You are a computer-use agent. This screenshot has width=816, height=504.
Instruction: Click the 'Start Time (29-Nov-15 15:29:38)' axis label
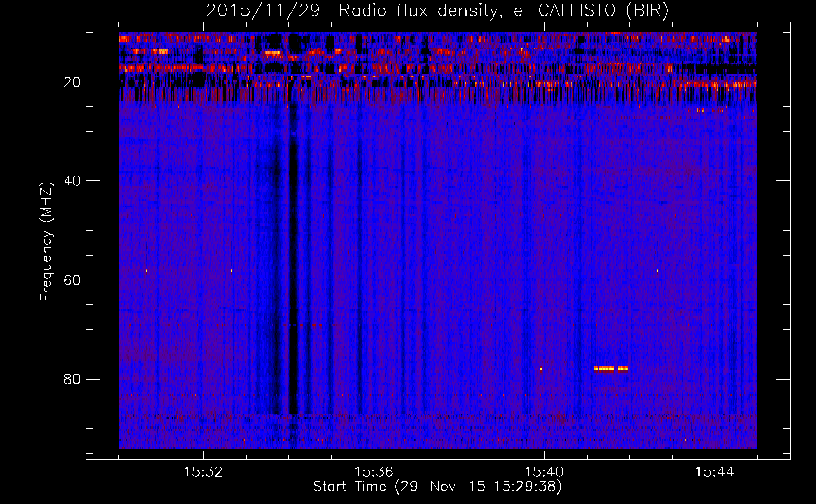coord(437,487)
